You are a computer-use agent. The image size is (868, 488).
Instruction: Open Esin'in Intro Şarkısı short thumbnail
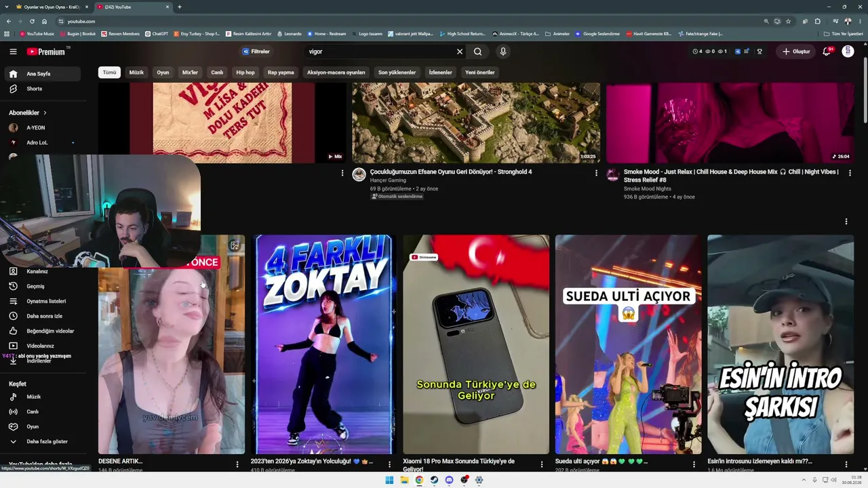(781, 344)
